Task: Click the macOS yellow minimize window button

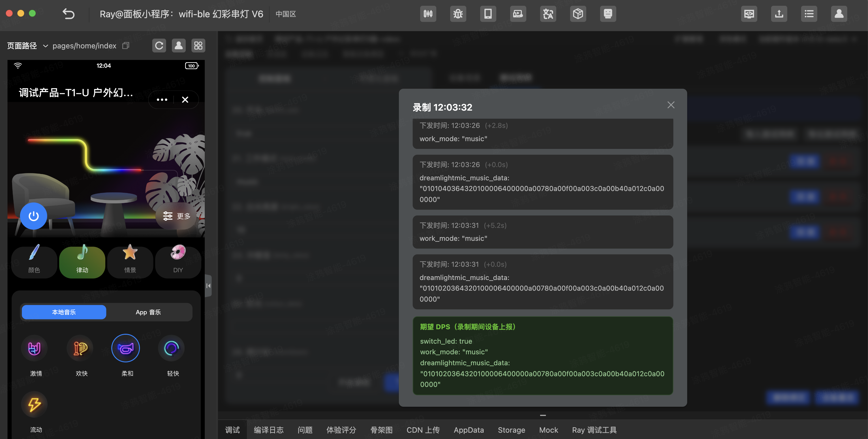Action: (x=20, y=13)
